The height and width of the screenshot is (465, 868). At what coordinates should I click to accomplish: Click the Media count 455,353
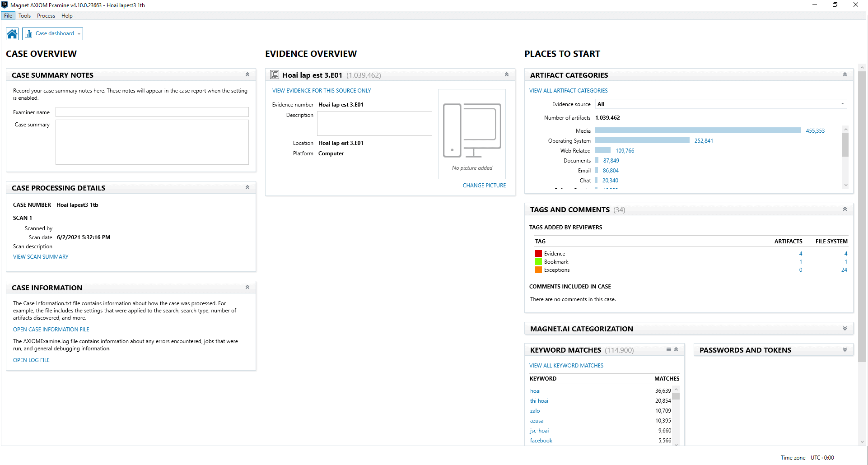pyautogui.click(x=815, y=131)
